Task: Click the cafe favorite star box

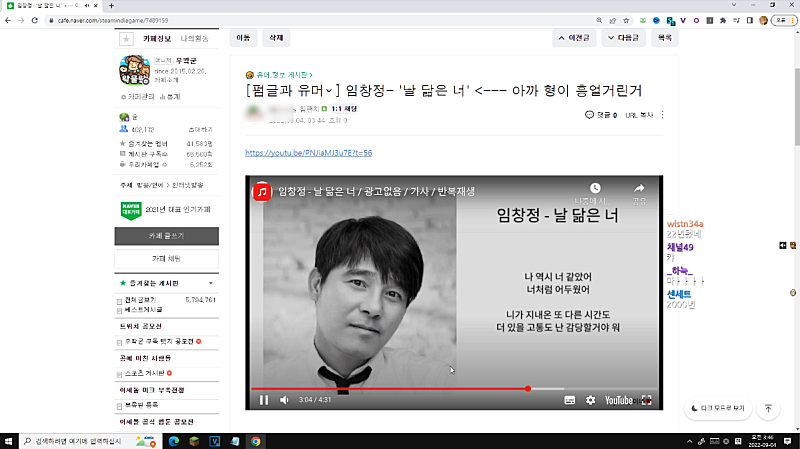Action: coord(127,38)
